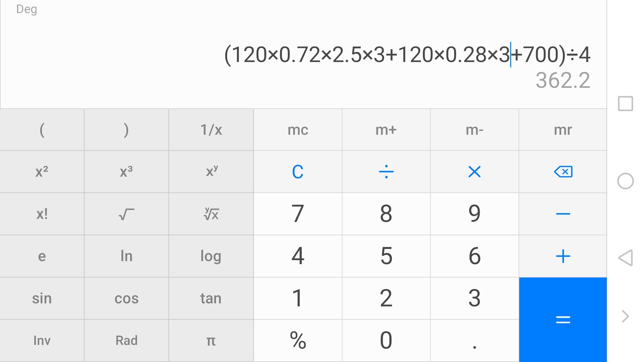This screenshot has width=644, height=362.
Task: Tap the m+ memory add key
Action: (386, 130)
